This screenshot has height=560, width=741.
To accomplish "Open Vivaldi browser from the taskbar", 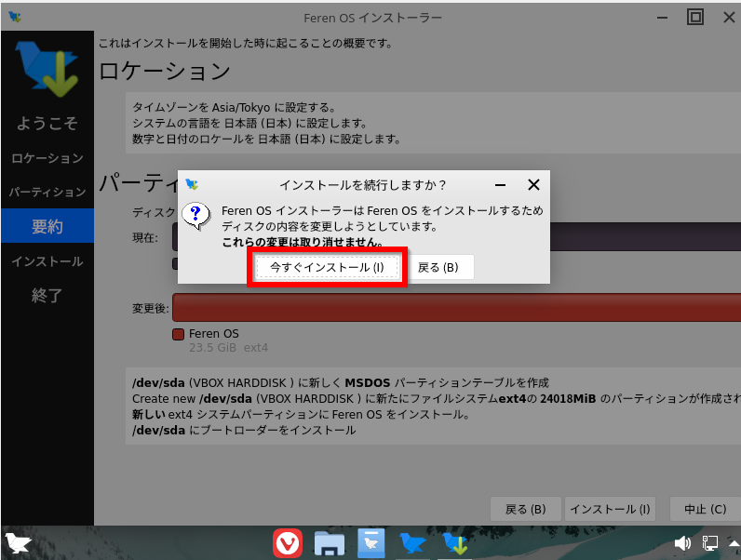I will pos(288,543).
